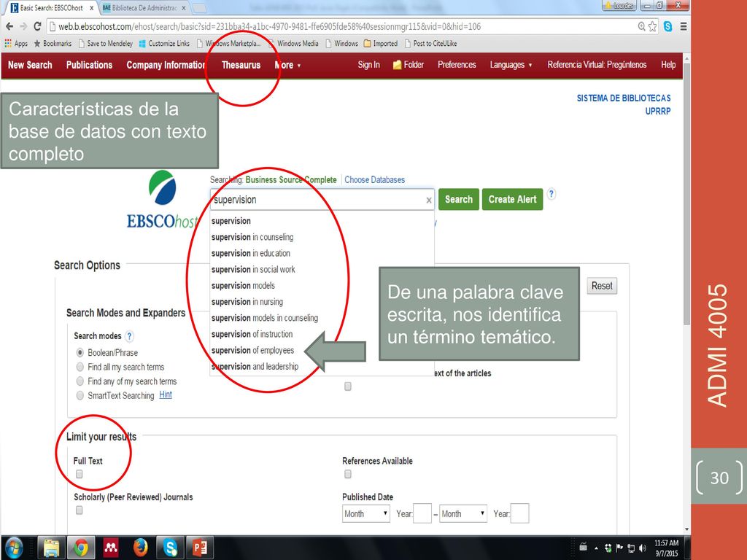This screenshot has height=560, width=747.
Task: Open Mendeley from the taskbar
Action: (111, 548)
